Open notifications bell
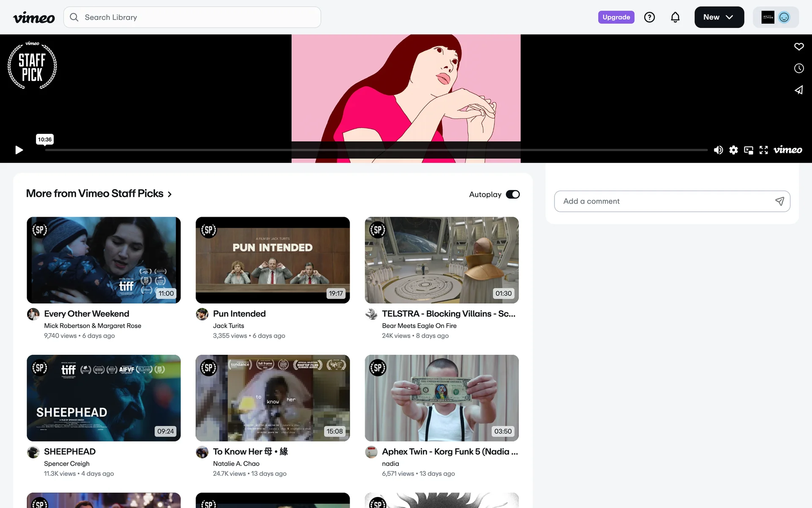Viewport: 812px width, 508px height. (675, 17)
